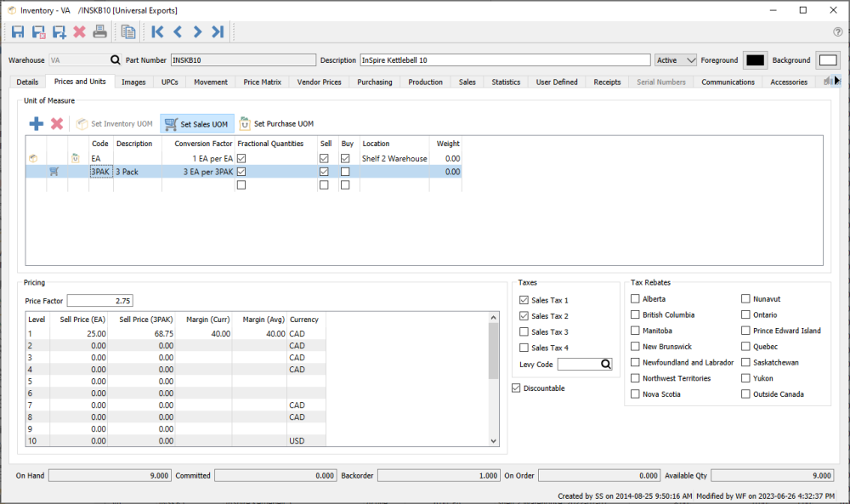Go to the first record
The width and height of the screenshot is (850, 504).
click(157, 32)
